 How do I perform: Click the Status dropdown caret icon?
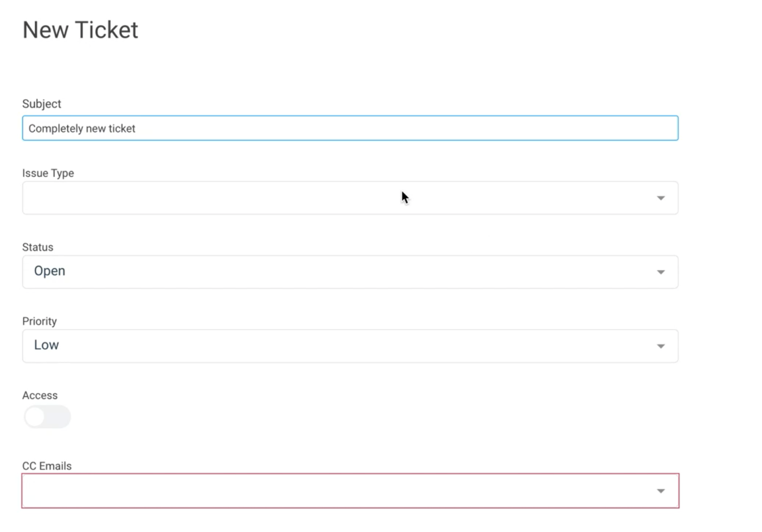point(660,272)
